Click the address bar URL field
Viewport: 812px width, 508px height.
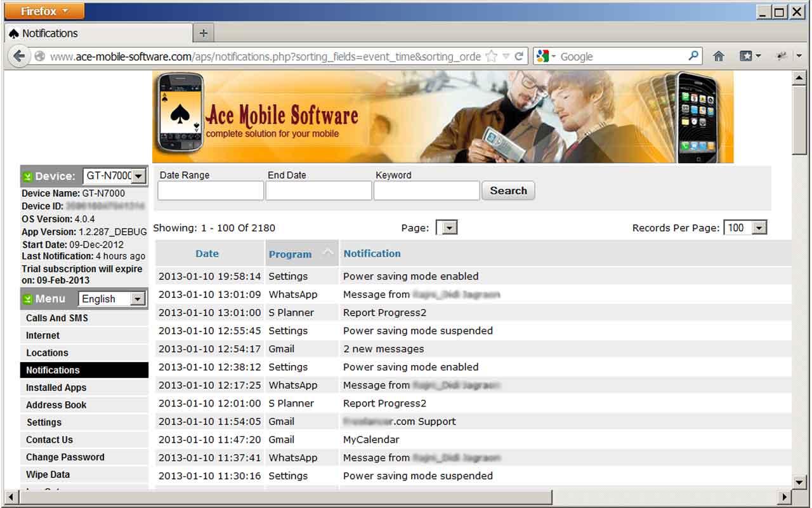[x=265, y=57]
